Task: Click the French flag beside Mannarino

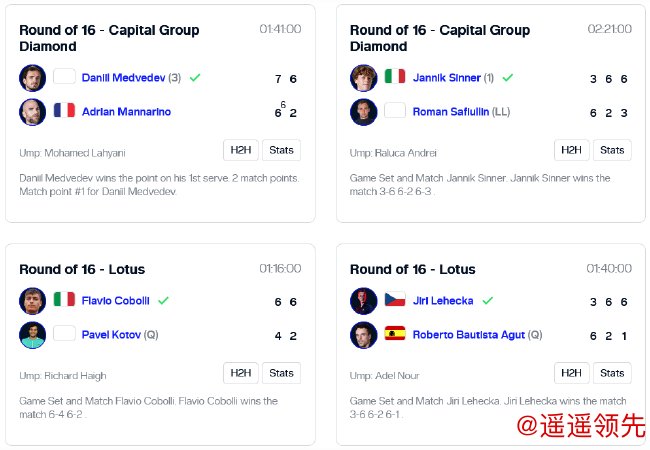Action: coord(65,111)
